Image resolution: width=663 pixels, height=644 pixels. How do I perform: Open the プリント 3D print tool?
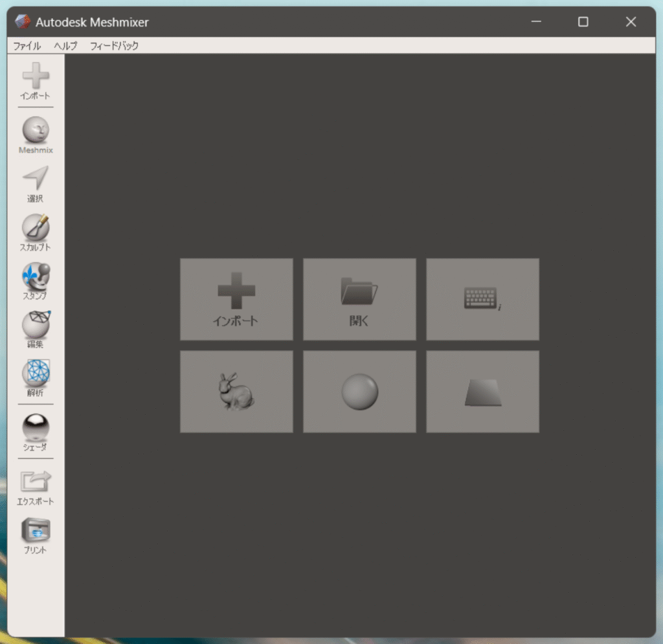[36, 536]
